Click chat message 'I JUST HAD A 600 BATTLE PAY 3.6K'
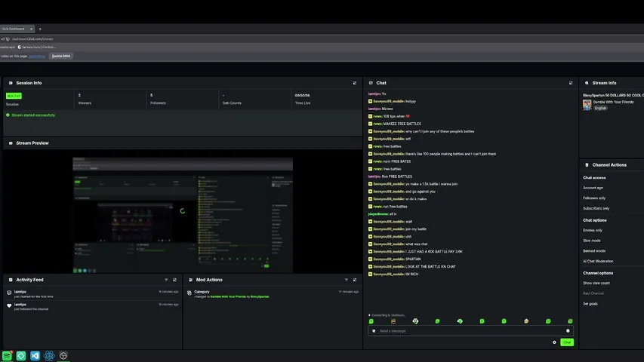Image resolution: width=644 pixels, height=362 pixels. click(433, 252)
